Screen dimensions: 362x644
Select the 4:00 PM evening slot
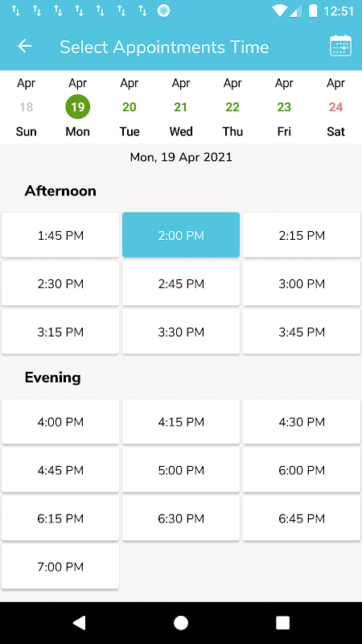(x=60, y=422)
